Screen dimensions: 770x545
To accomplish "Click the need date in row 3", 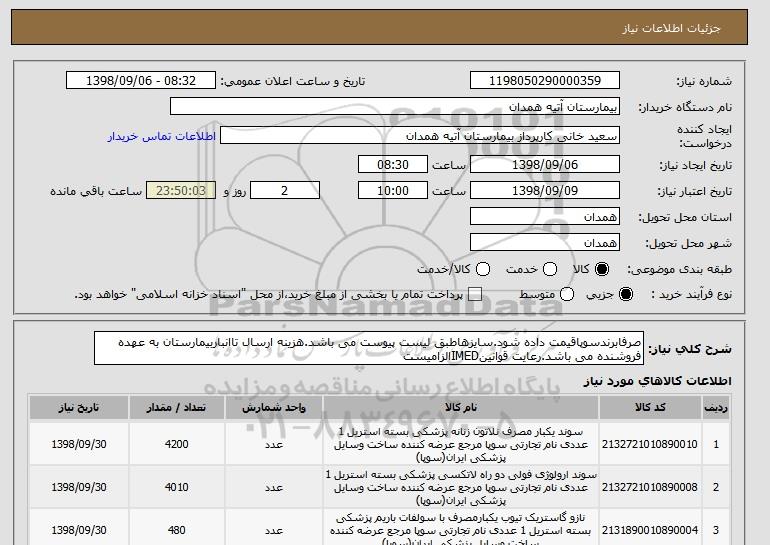I will pos(79,530).
